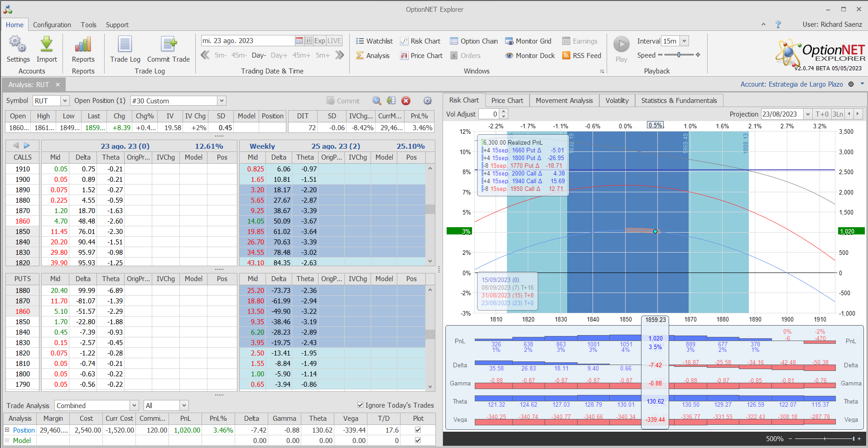Screen dimensions: 868x448
Task: Increase Vol Adjust with the up stepper
Action: [504, 112]
